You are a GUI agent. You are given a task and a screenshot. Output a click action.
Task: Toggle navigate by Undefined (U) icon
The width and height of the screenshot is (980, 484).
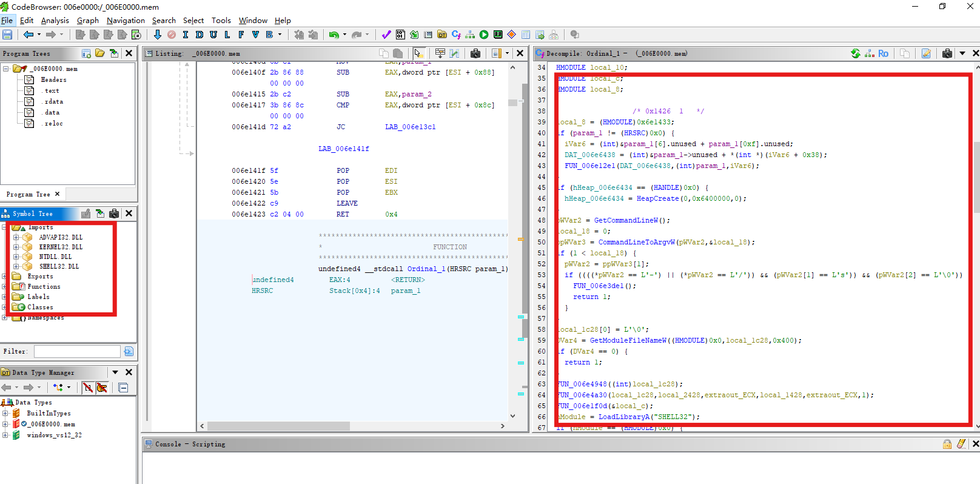pos(213,35)
